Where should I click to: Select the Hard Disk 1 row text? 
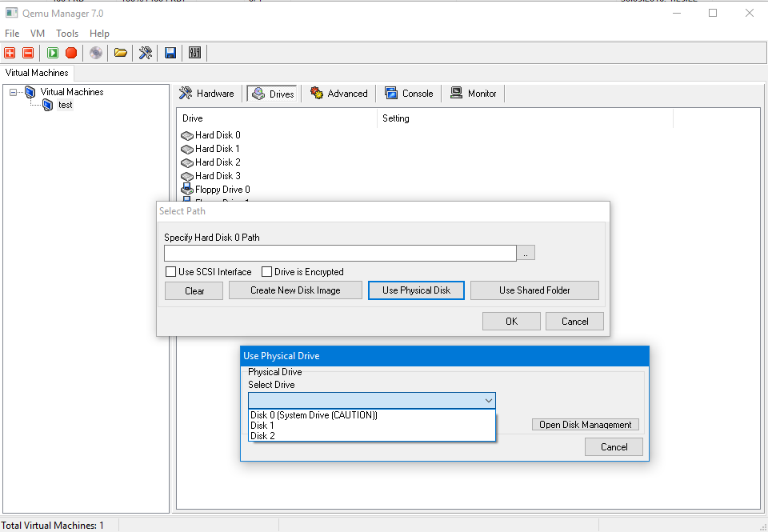point(218,149)
